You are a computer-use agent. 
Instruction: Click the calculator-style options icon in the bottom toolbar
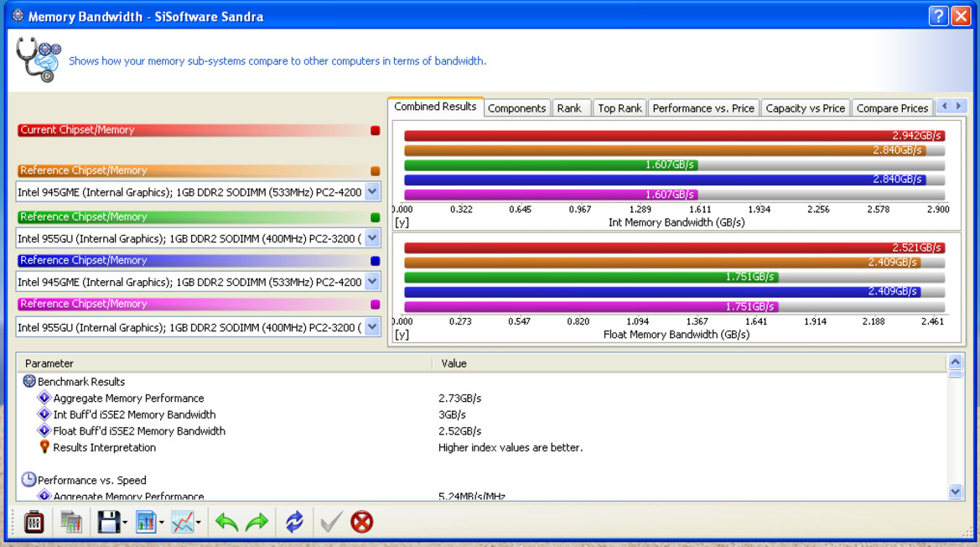click(34, 521)
